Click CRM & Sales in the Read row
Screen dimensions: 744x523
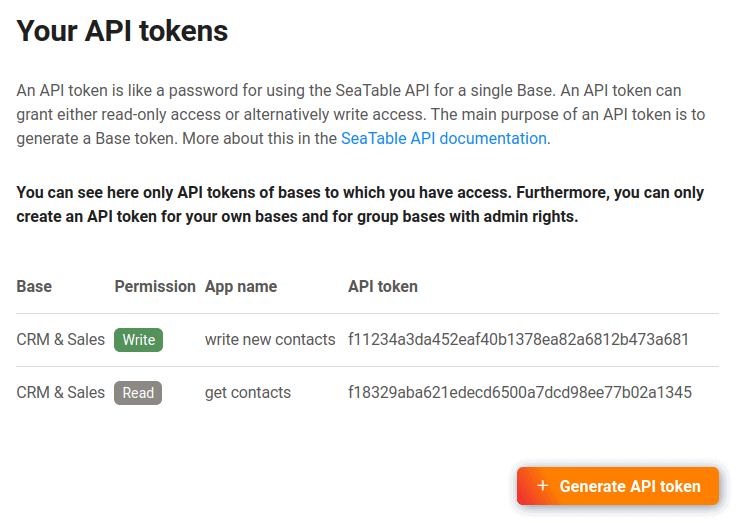pyautogui.click(x=61, y=393)
